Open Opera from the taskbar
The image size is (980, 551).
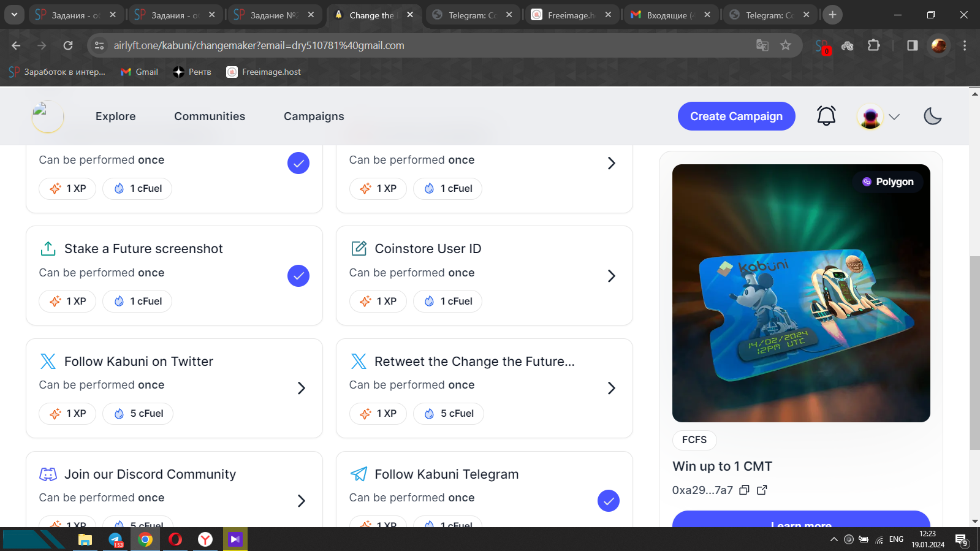[x=175, y=539]
